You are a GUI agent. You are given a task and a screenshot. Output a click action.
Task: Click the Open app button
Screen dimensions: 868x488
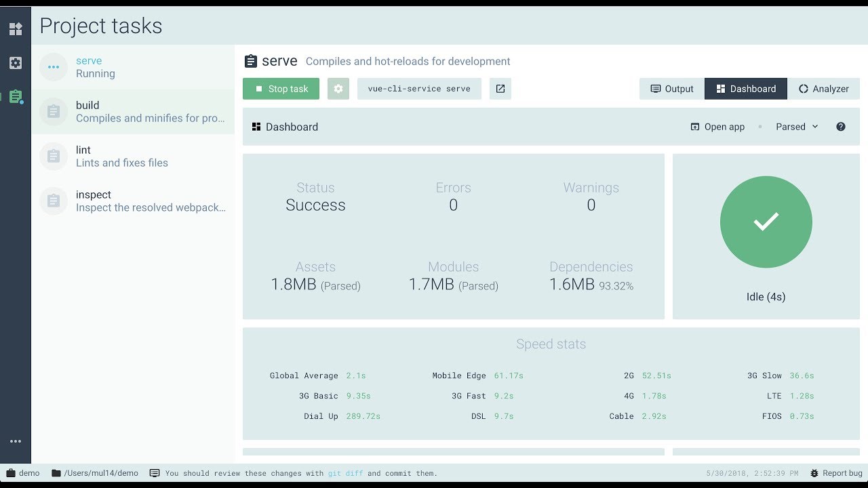[x=717, y=127]
